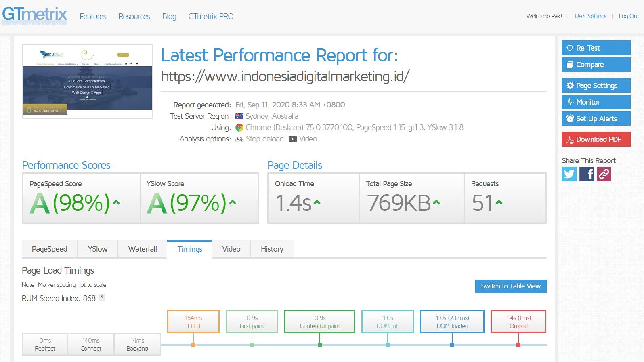The height and width of the screenshot is (362, 644).
Task: Select the DOM loaded marker
Action: 452,322
